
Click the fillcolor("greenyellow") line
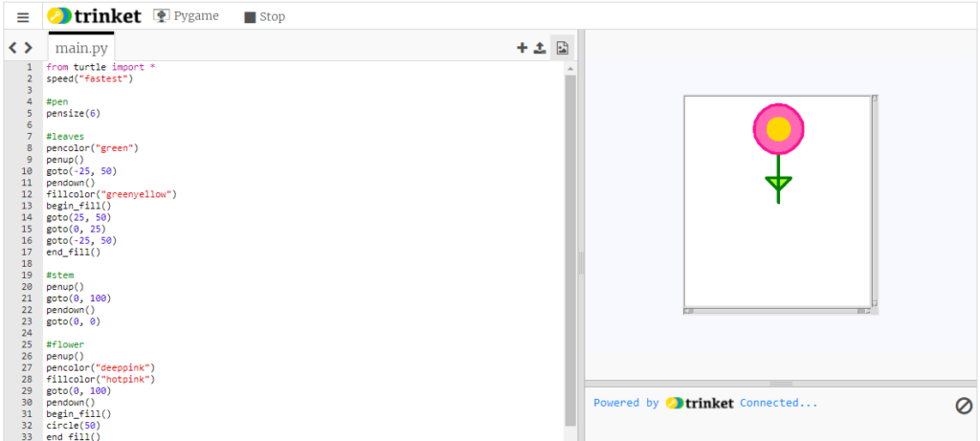pos(112,194)
